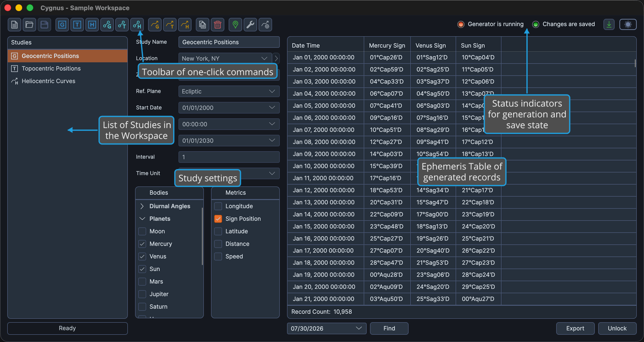Open the Start Date 01/01/2000 picker

(x=229, y=108)
